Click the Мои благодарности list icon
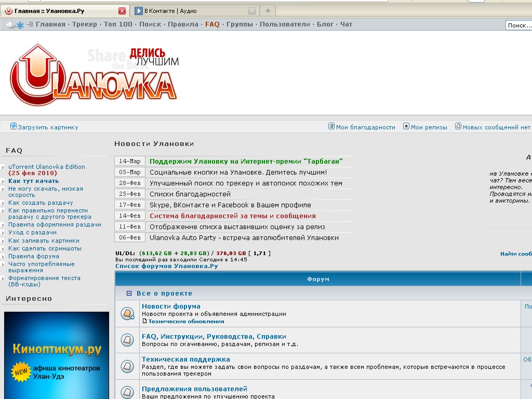Viewport: 532px width, 399px height. pos(331,126)
